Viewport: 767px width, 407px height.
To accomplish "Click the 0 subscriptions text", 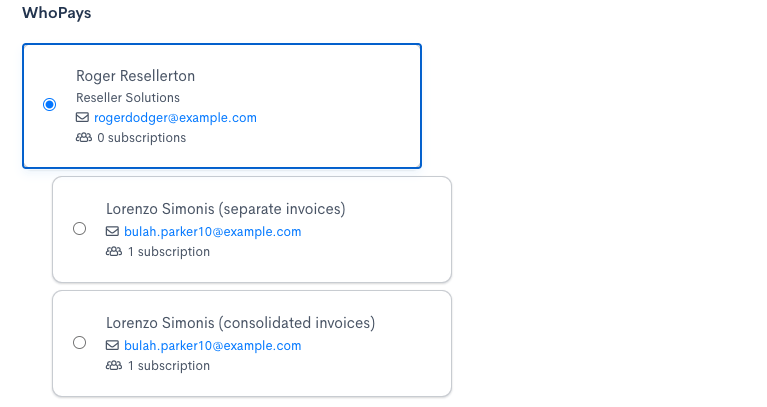I will (141, 138).
